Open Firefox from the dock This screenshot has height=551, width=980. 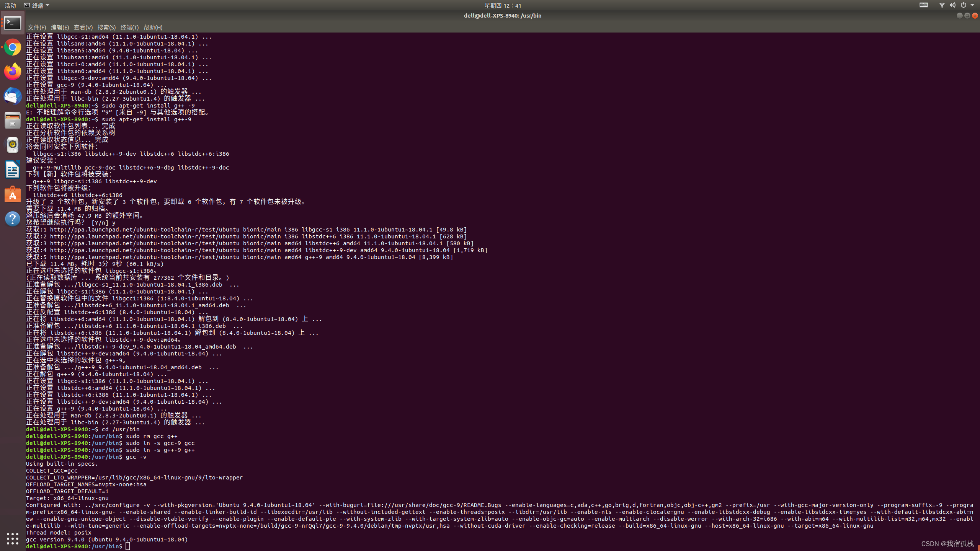tap(13, 72)
